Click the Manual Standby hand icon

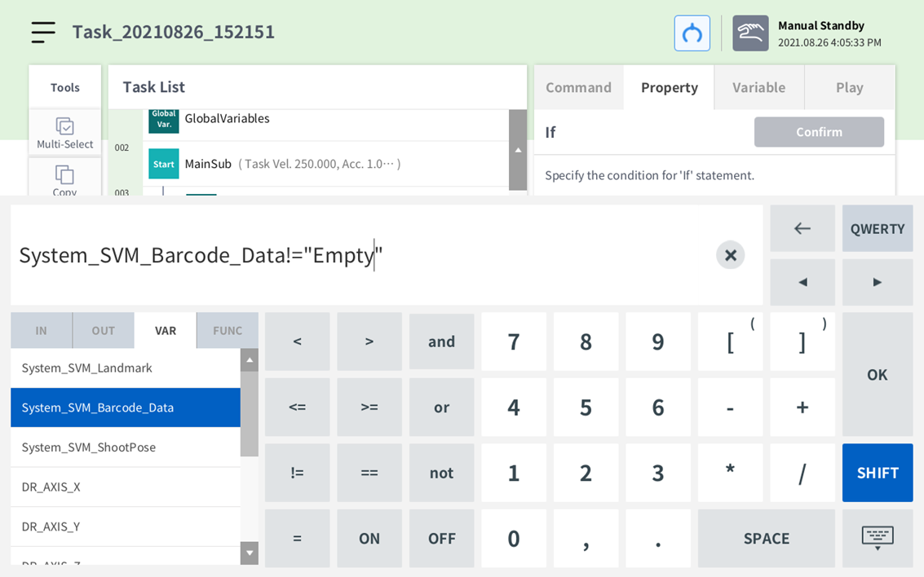pos(750,33)
